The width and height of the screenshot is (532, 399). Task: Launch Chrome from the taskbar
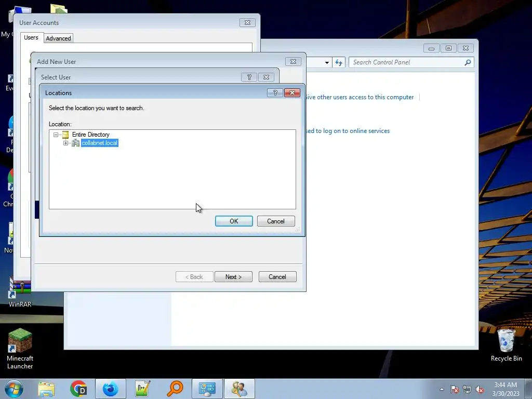point(78,389)
